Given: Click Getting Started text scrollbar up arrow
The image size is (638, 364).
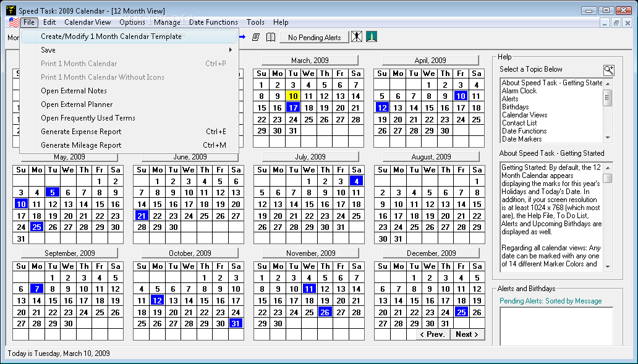Looking at the screenshot, I should (608, 167).
